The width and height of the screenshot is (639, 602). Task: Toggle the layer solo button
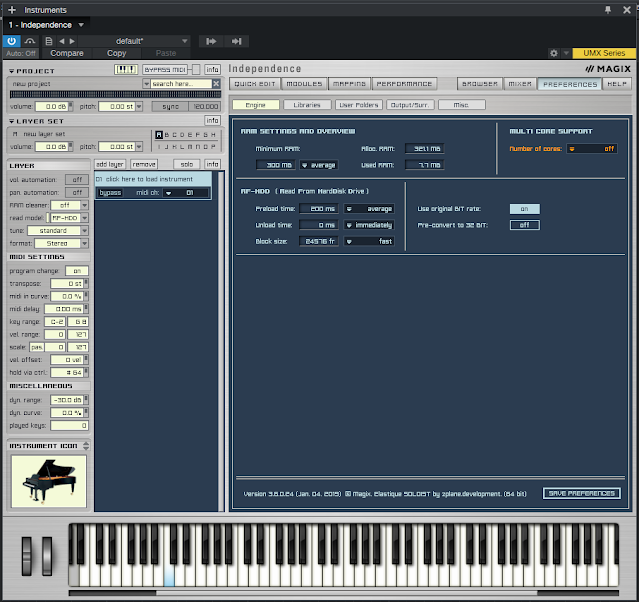(187, 164)
